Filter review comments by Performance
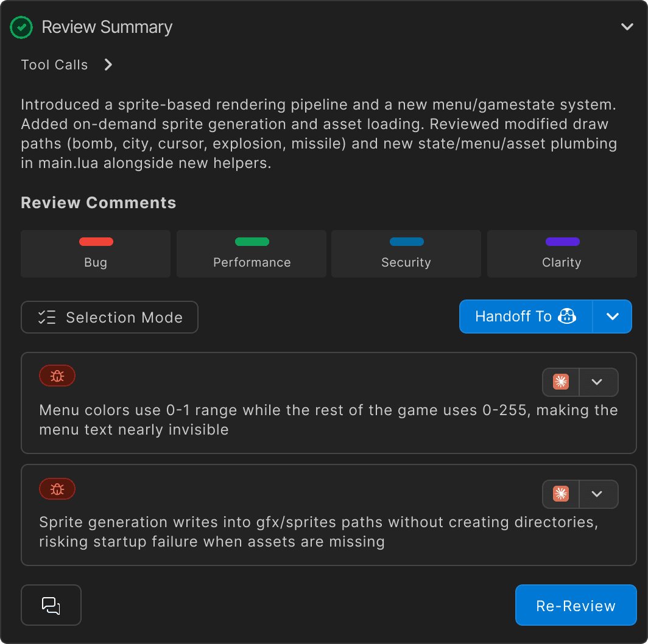 pyautogui.click(x=252, y=254)
